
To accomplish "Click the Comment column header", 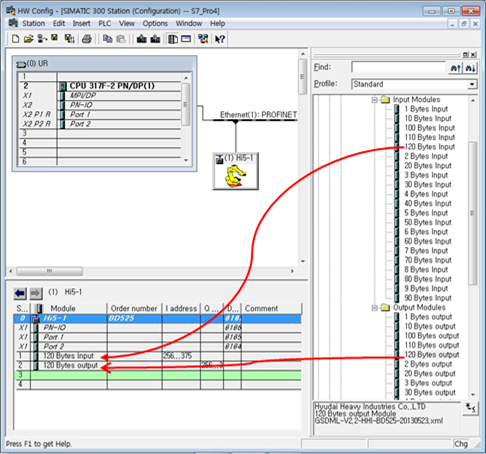I will (x=271, y=308).
